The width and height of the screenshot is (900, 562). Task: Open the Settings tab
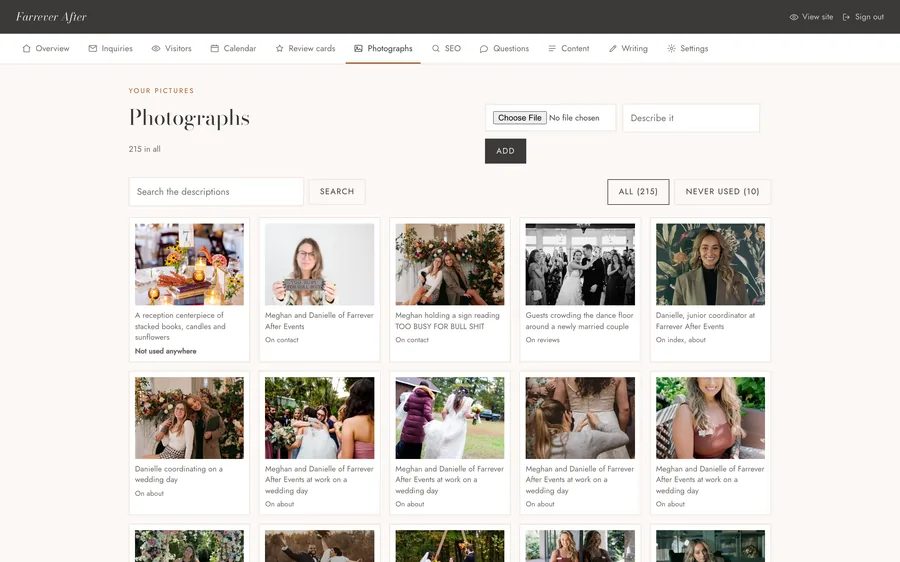(x=688, y=49)
